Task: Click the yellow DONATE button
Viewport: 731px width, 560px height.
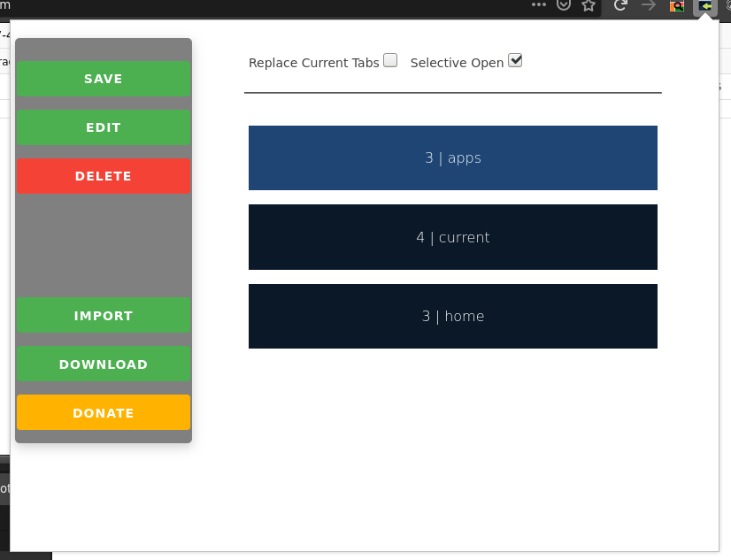Action: pos(104,412)
